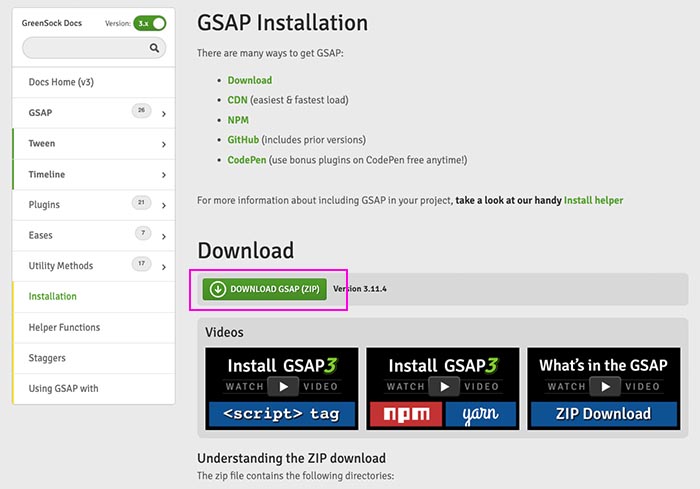This screenshot has height=489, width=700.
Task: Expand the Tween section arrow
Action: pos(163,144)
